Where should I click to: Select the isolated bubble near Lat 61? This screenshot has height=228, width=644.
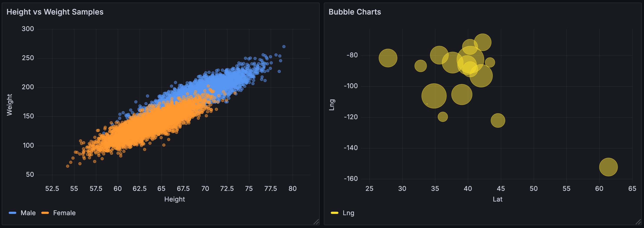(608, 167)
